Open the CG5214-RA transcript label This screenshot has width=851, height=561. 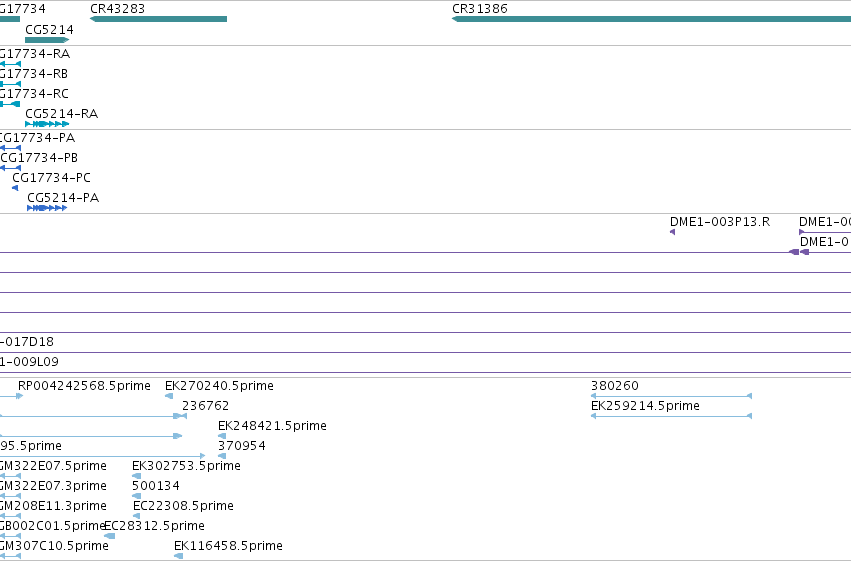coord(61,113)
